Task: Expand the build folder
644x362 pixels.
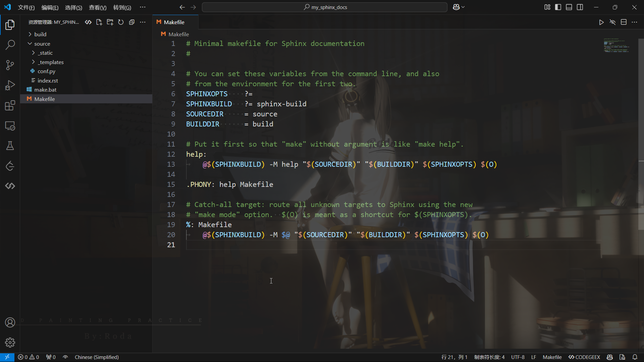Action: coord(40,34)
